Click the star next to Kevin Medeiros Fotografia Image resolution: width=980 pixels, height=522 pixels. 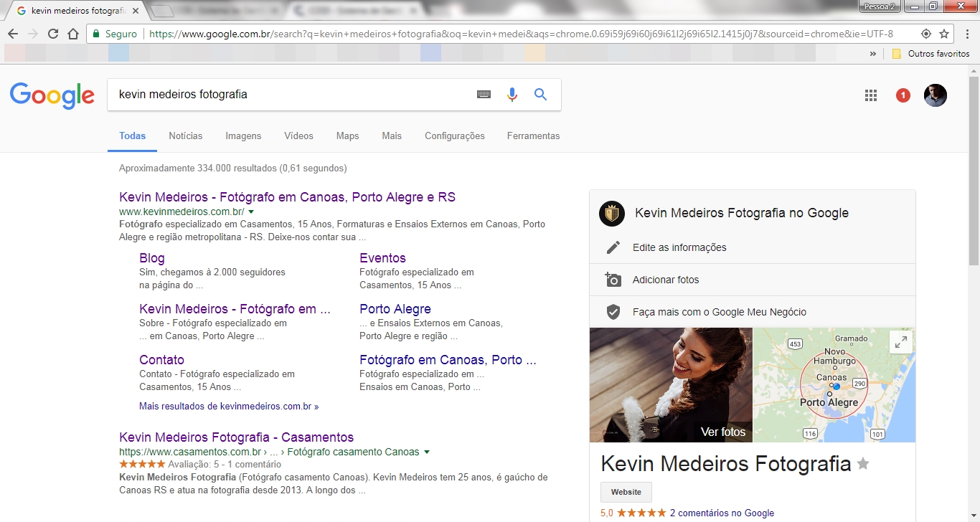click(x=863, y=465)
